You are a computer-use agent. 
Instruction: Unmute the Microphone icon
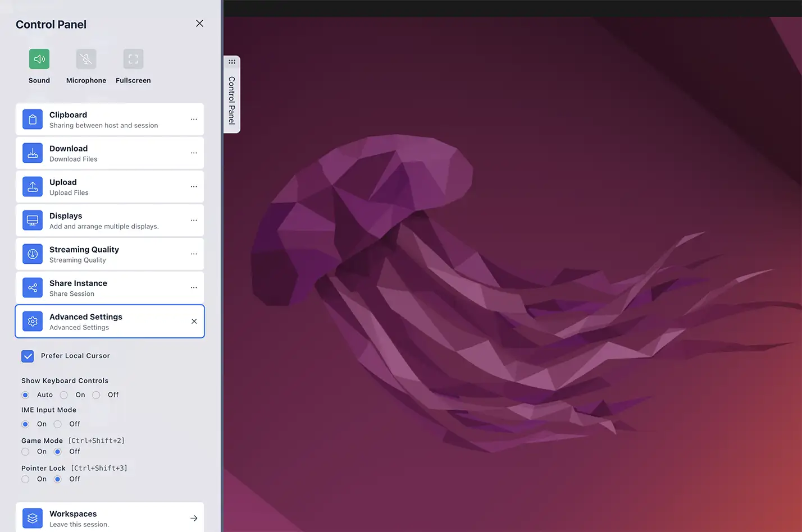point(86,58)
